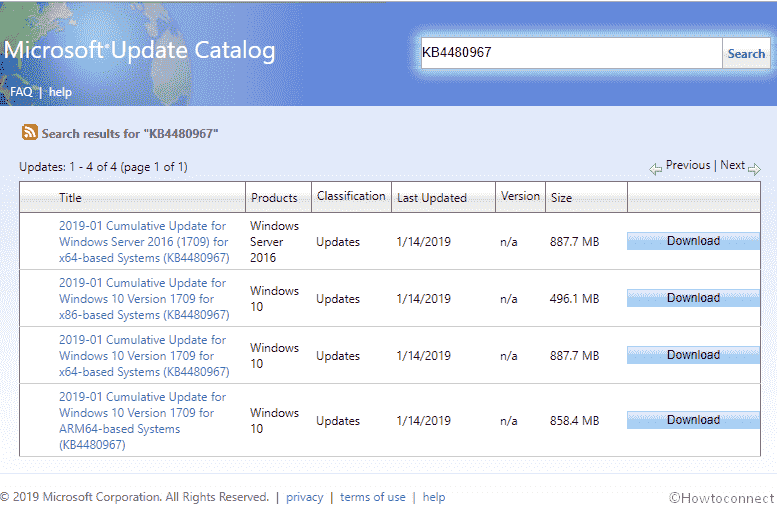Viewport: 777px width, 507px height.
Task: Open the FAQ link in header
Action: click(x=21, y=92)
